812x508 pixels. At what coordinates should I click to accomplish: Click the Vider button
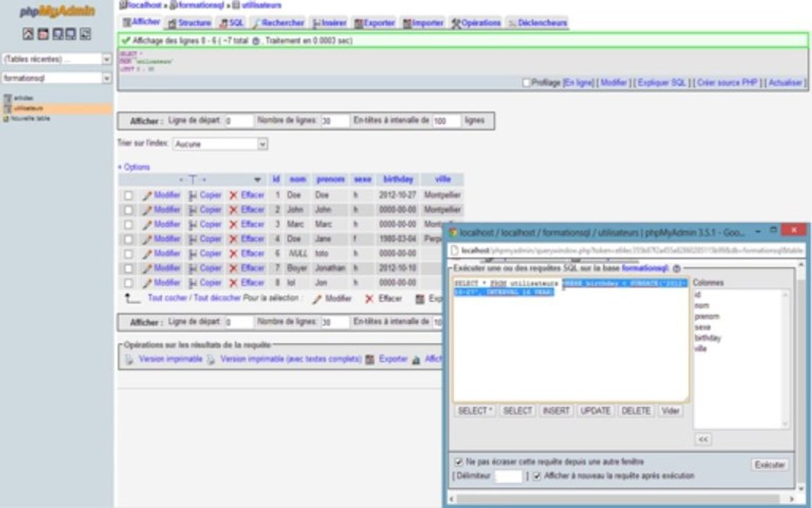coord(670,411)
